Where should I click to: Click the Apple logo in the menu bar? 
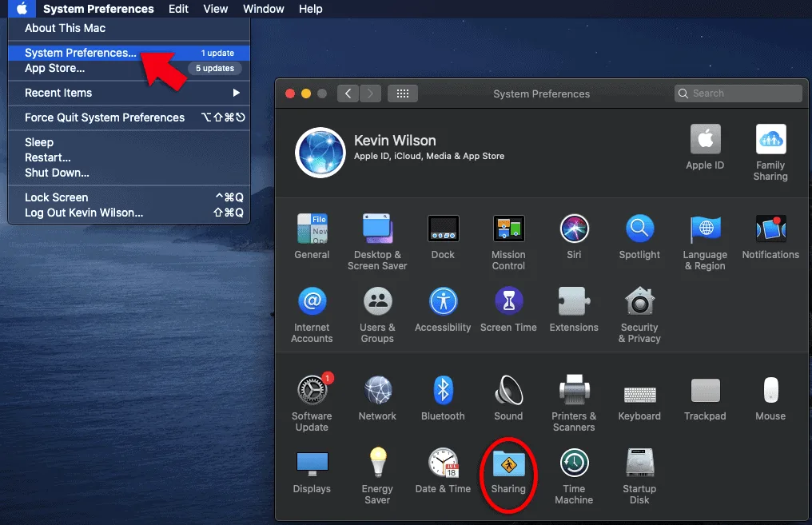tap(22, 9)
